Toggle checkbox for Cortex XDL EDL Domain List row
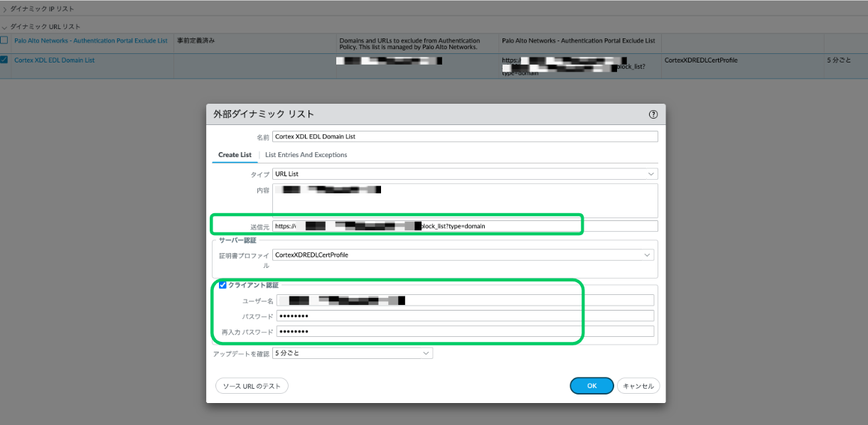This screenshot has width=868, height=425. click(x=4, y=60)
